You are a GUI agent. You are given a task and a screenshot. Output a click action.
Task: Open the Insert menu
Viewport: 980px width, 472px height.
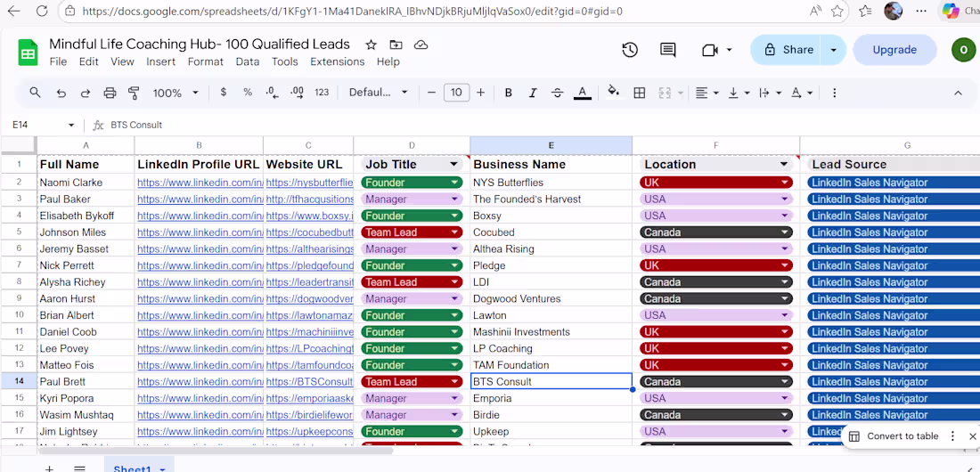tap(160, 61)
